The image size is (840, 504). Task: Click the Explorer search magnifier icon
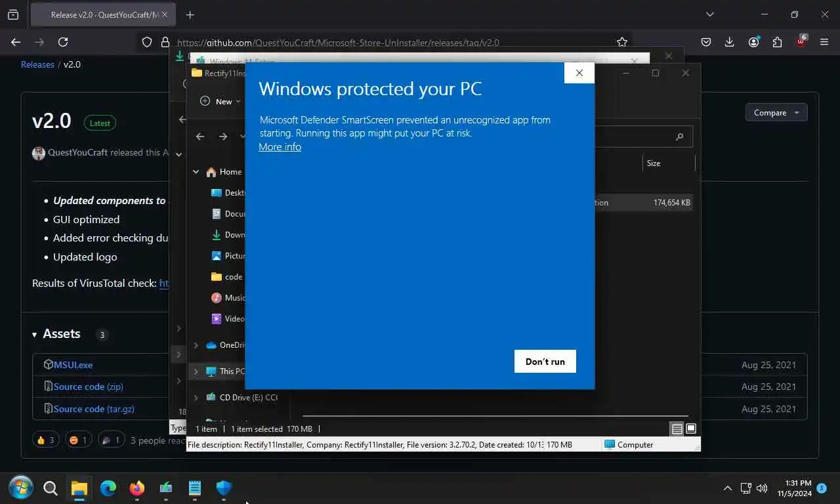tap(679, 136)
